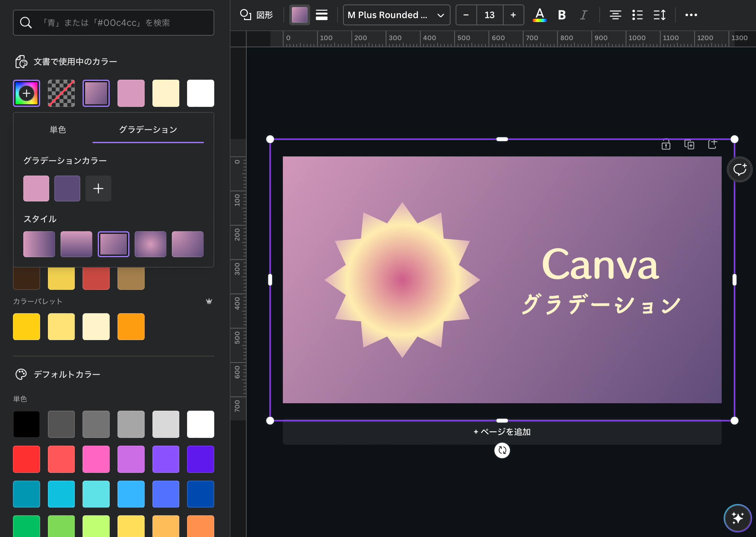Click the shape (図形) tool icon

[x=256, y=15]
